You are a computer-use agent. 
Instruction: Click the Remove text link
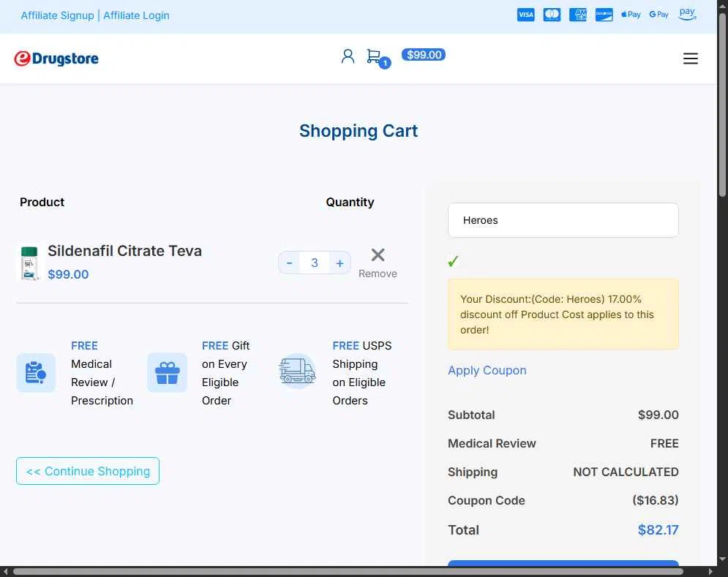378,274
